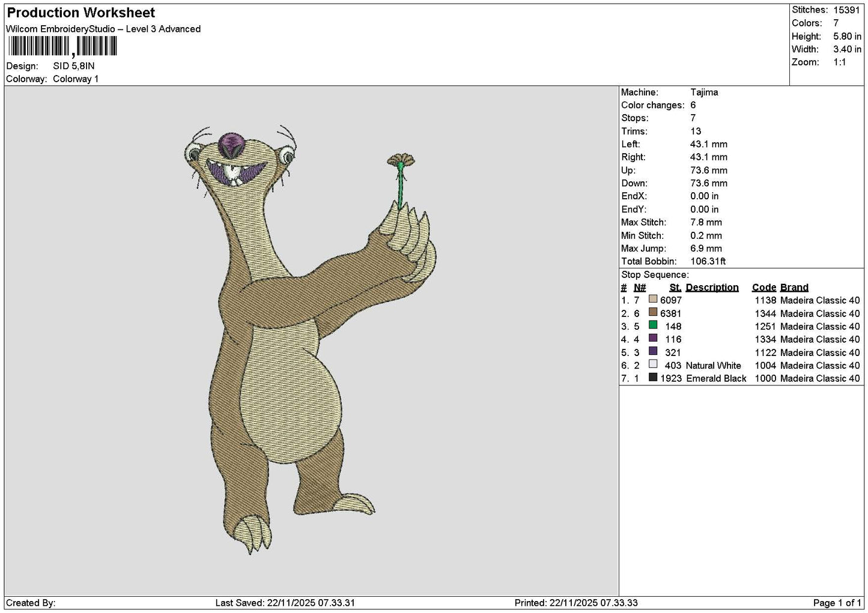
Task: Click the "Color changes:" label
Action: pyautogui.click(x=653, y=106)
